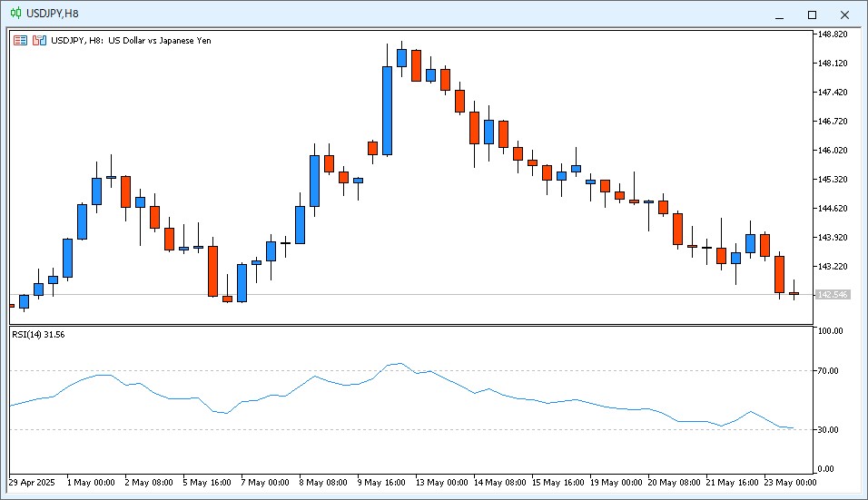Click the 14 May 08:00 time label
Viewport: 868px width, 500px height.
(x=500, y=482)
